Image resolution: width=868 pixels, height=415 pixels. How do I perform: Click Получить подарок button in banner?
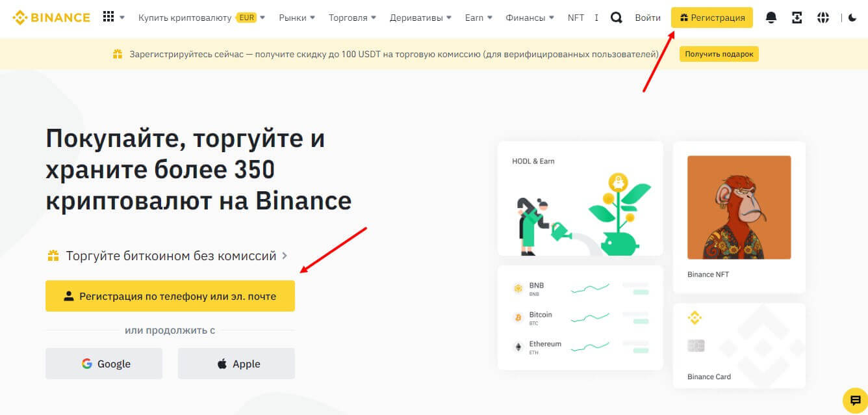point(719,54)
